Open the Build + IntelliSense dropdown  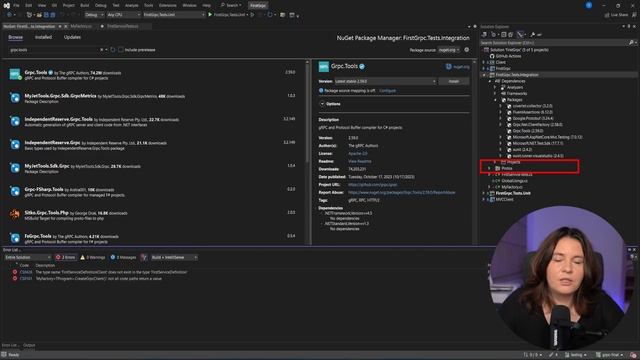(174, 258)
